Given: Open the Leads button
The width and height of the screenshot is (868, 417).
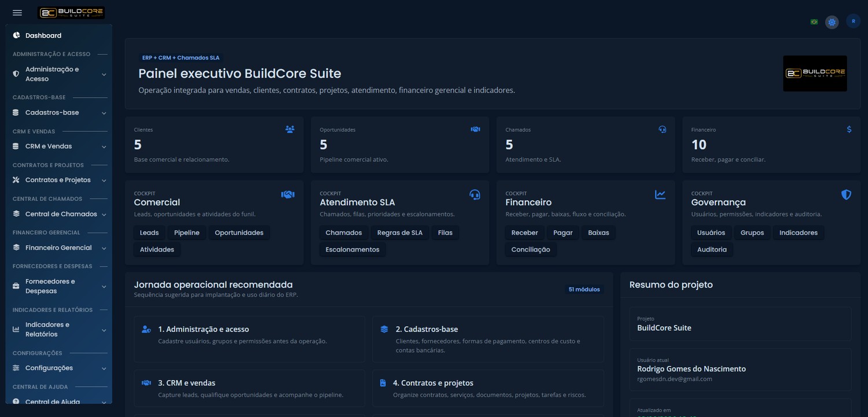Looking at the screenshot, I should 149,233.
